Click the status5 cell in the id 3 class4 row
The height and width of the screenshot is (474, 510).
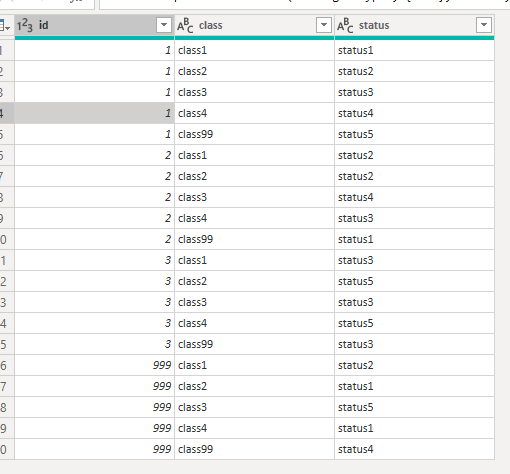point(414,323)
